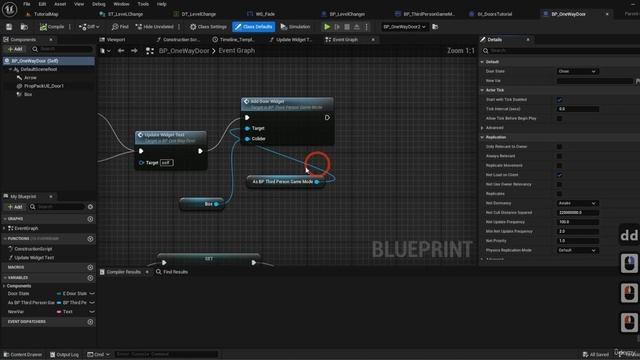This screenshot has width=640, height=360.
Task: Add new macro with MACROS plus icon
Action: 90,267
